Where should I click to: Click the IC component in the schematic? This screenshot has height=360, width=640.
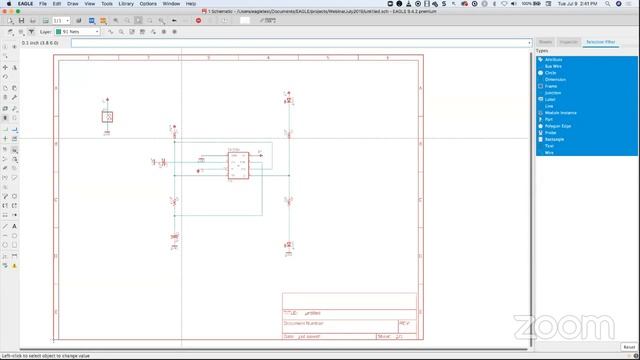238,165
